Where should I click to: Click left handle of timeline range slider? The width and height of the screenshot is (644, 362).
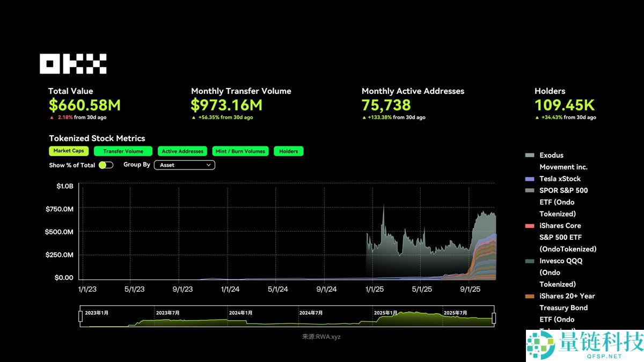click(80, 317)
